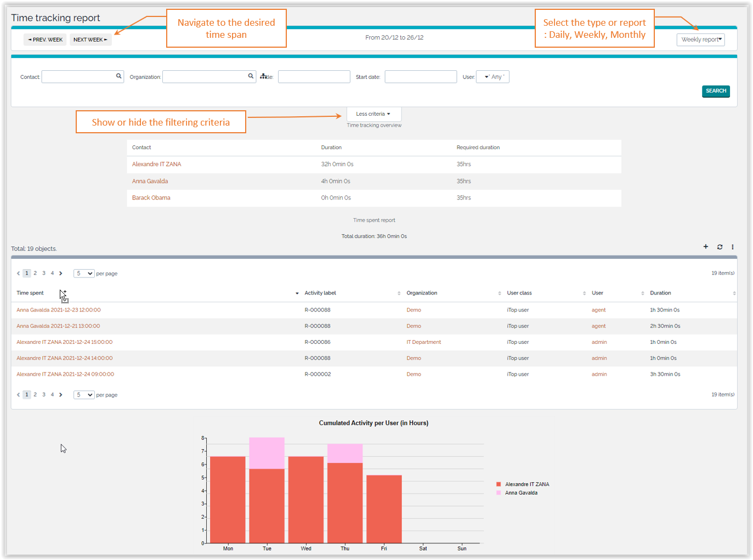Viewport: 753px width, 560px height.
Task: Click Anna Gavalda pink legend swatch
Action: click(x=499, y=493)
